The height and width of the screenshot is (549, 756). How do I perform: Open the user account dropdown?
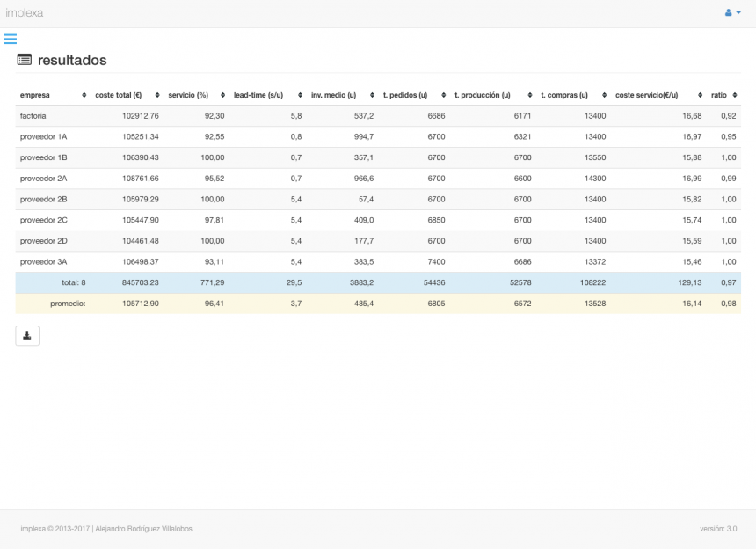tap(732, 13)
